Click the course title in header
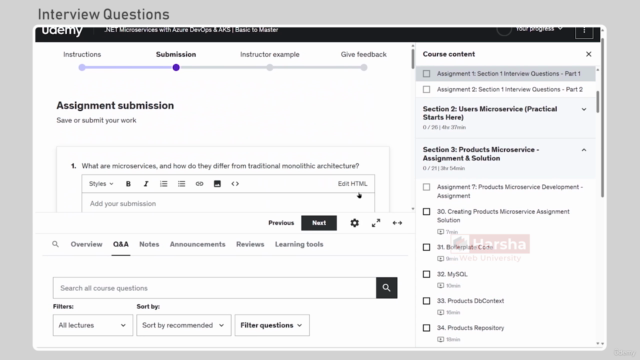The image size is (640, 360). tap(191, 30)
